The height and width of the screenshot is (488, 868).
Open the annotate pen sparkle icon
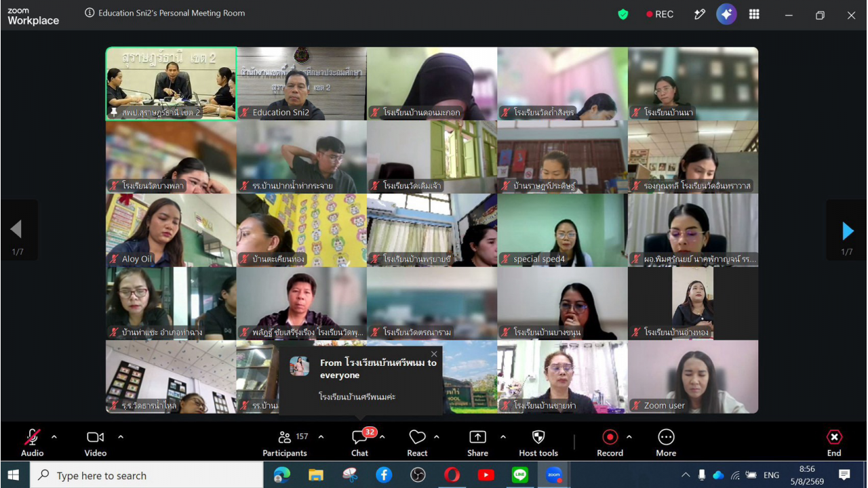pyautogui.click(x=700, y=14)
